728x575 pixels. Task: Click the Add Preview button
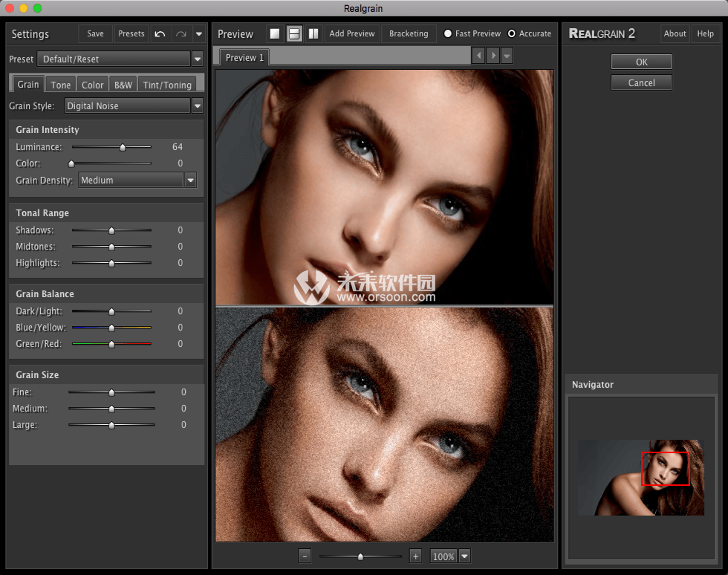pyautogui.click(x=352, y=34)
